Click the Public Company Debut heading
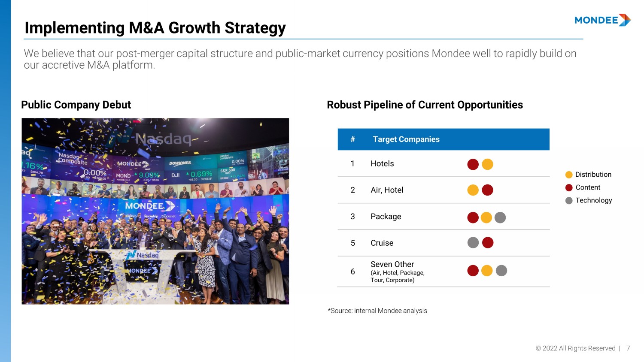This screenshot has width=644, height=362. 76,105
